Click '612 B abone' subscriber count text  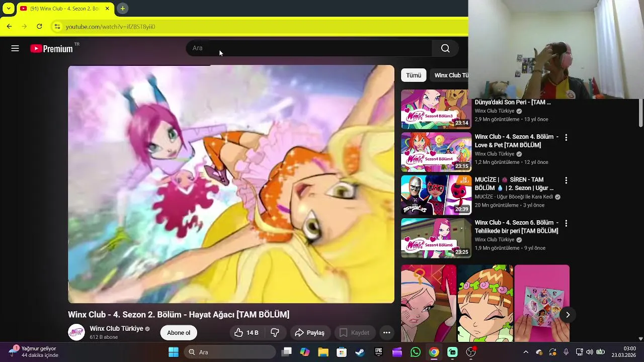pos(104,337)
